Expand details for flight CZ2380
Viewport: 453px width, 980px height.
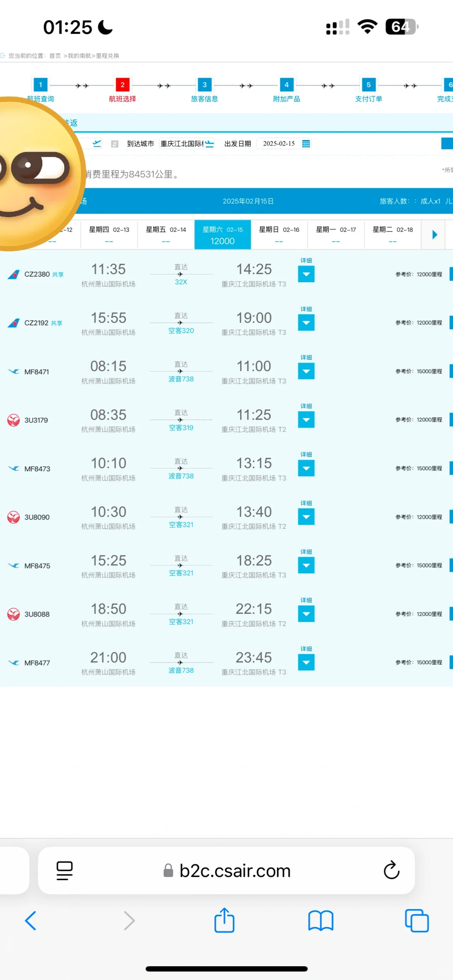[x=306, y=274]
